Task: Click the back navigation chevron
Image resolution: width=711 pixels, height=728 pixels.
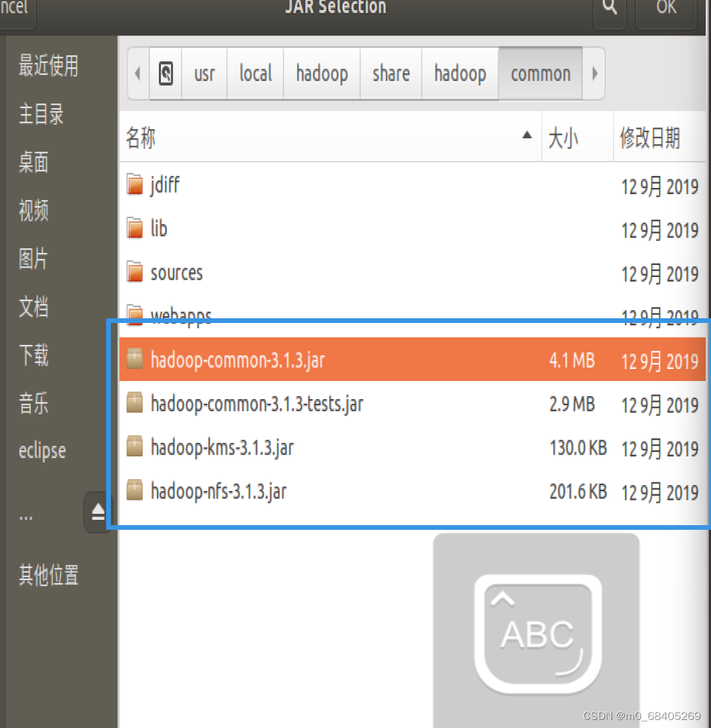Action: click(x=138, y=73)
